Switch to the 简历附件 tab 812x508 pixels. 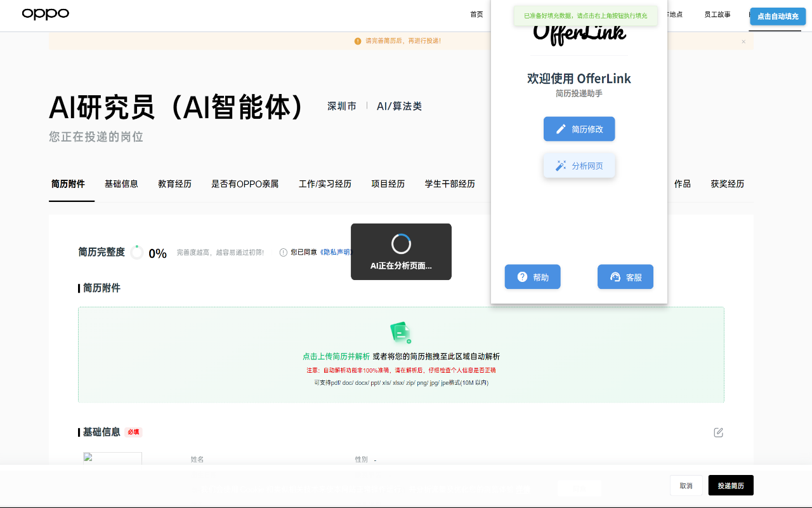click(68, 184)
